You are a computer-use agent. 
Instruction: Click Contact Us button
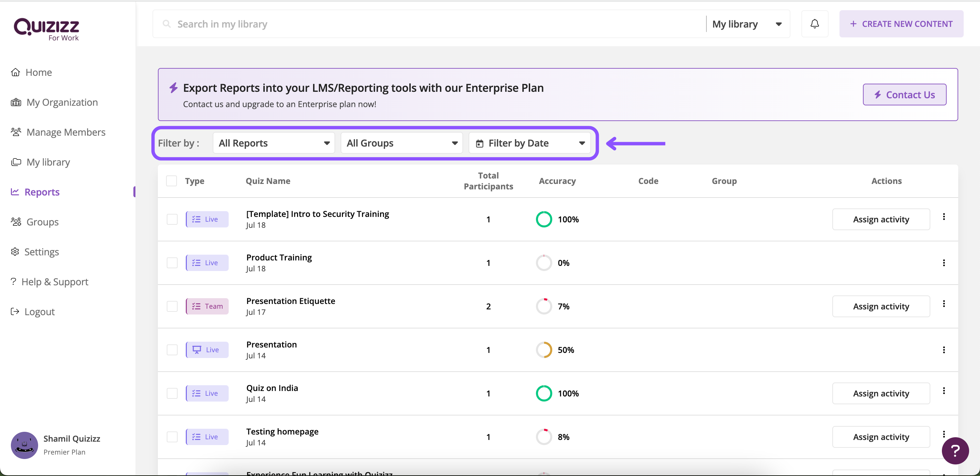tap(905, 95)
